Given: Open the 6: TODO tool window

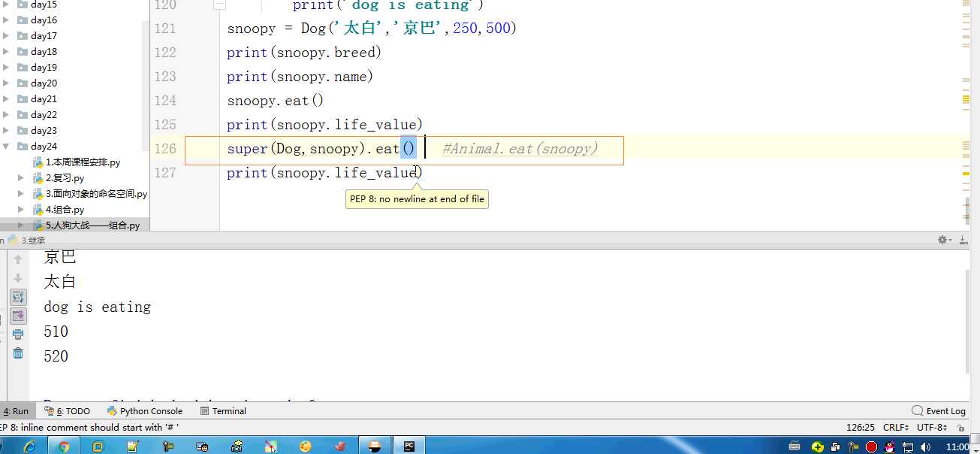Looking at the screenshot, I should point(68,411).
